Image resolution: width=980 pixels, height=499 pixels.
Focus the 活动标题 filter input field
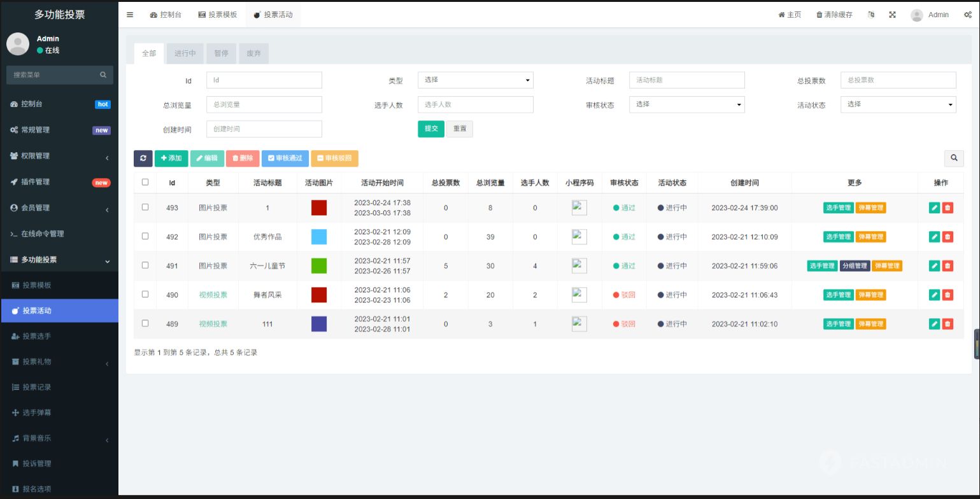click(x=686, y=80)
